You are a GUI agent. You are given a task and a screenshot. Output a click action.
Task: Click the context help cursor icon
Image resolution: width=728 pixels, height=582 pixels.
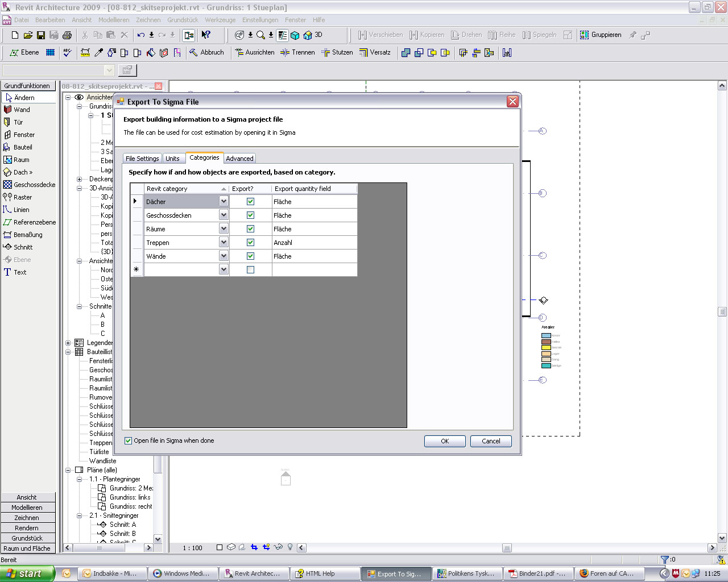206,35
